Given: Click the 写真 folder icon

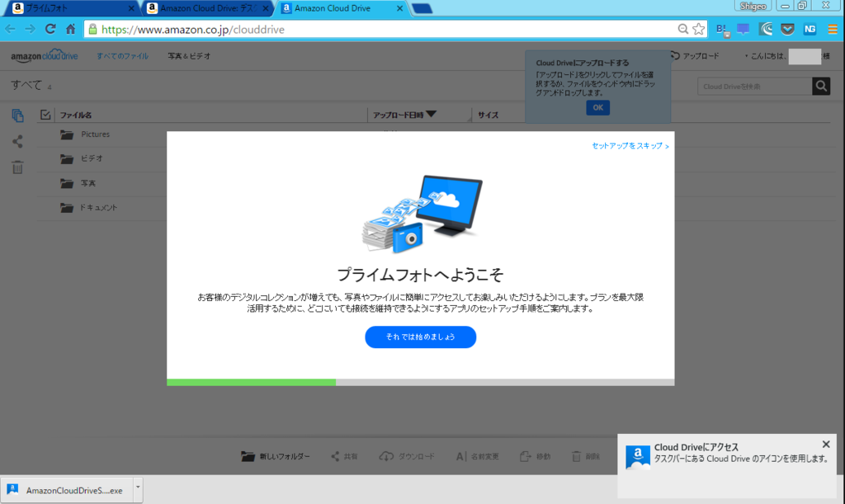Looking at the screenshot, I should point(67,183).
